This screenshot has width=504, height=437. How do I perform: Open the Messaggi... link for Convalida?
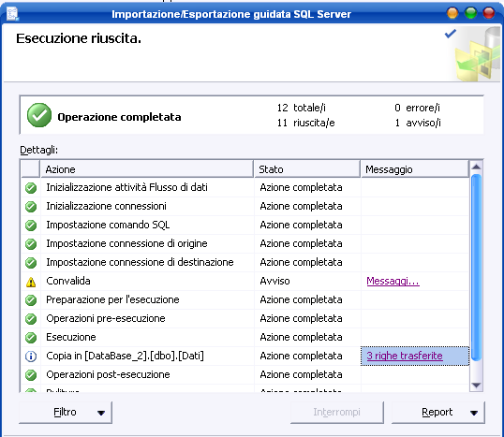393,281
